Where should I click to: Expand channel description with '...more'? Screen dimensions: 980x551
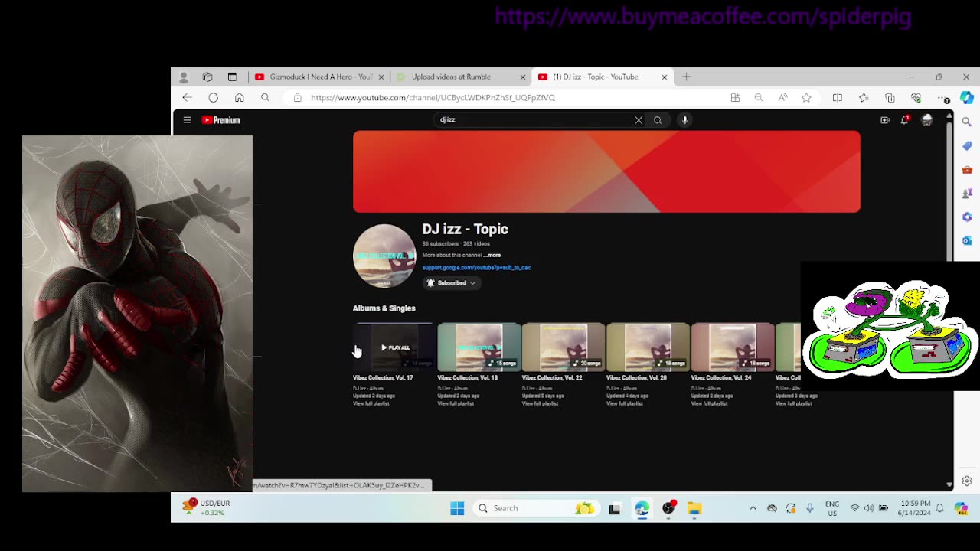tap(492, 256)
